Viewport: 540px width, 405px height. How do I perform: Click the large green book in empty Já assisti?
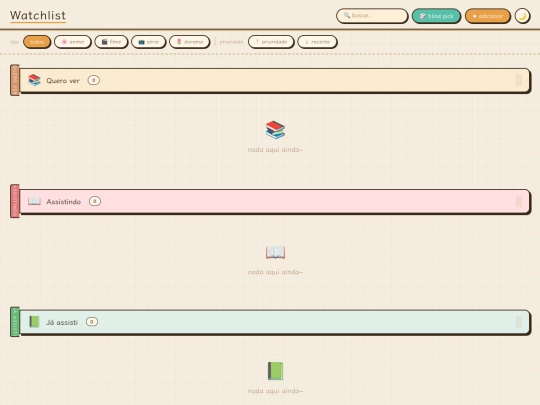coord(275,371)
